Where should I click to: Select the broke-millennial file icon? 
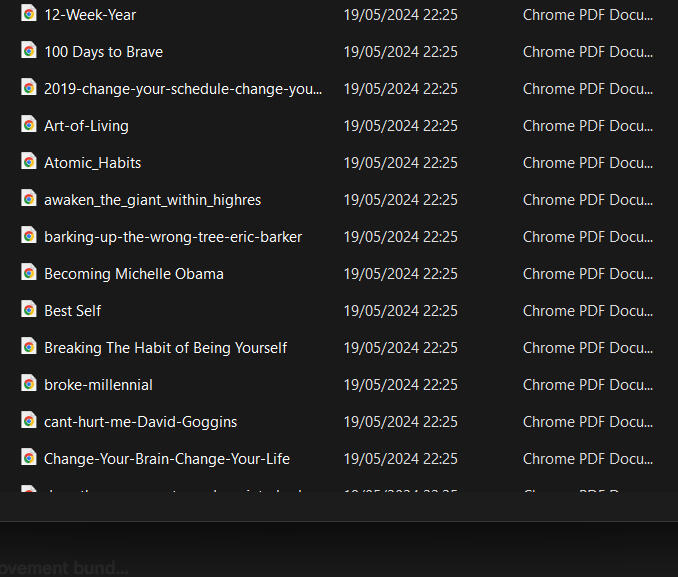(x=29, y=384)
